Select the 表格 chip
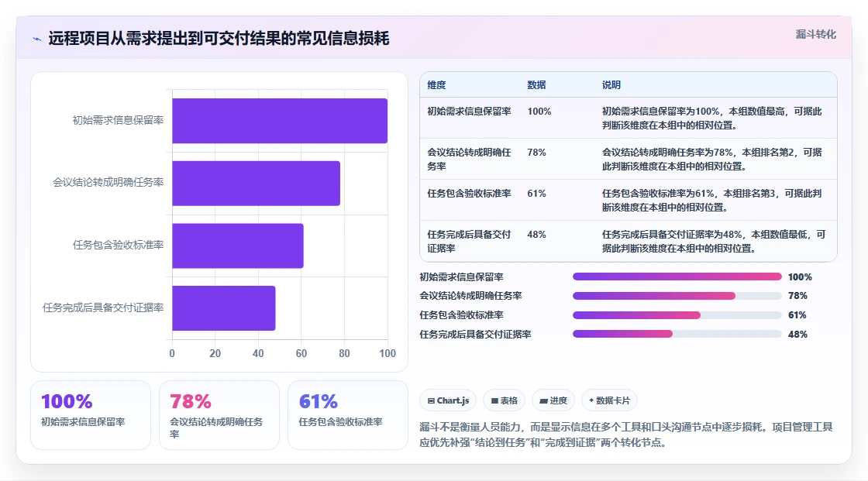The width and height of the screenshot is (868, 481). pyautogui.click(x=505, y=400)
